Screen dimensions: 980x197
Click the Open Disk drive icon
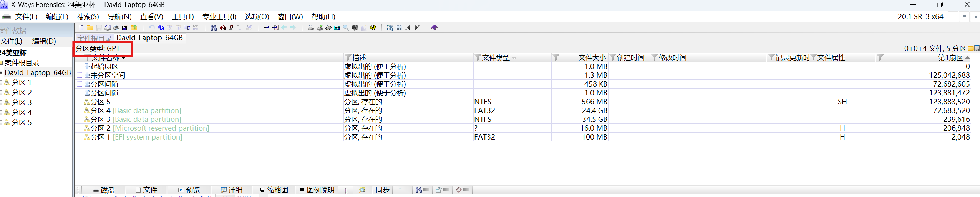(310, 27)
